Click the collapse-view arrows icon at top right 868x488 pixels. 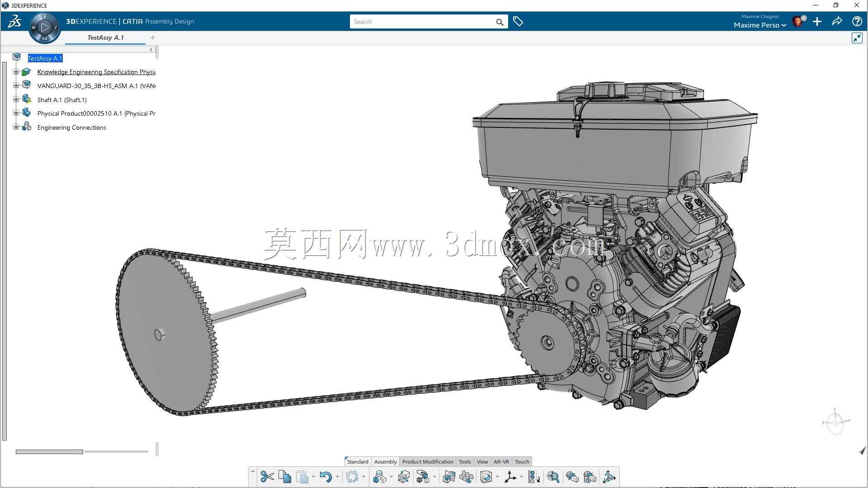[857, 38]
